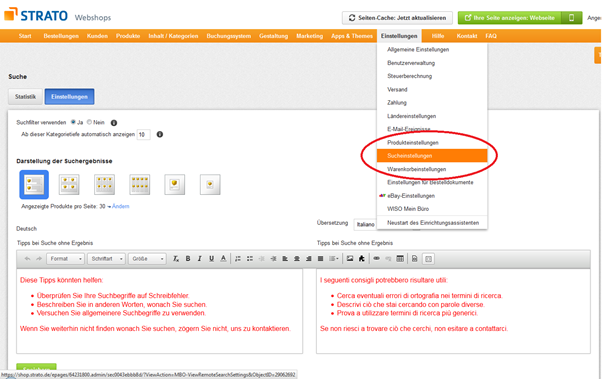The width and height of the screenshot is (604, 379).
Task: Insert a table
Action: point(400,259)
